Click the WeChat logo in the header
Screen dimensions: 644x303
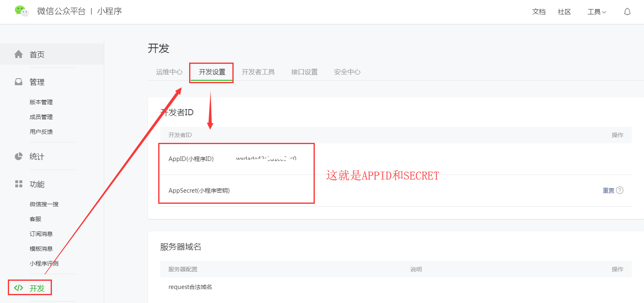pos(21,11)
